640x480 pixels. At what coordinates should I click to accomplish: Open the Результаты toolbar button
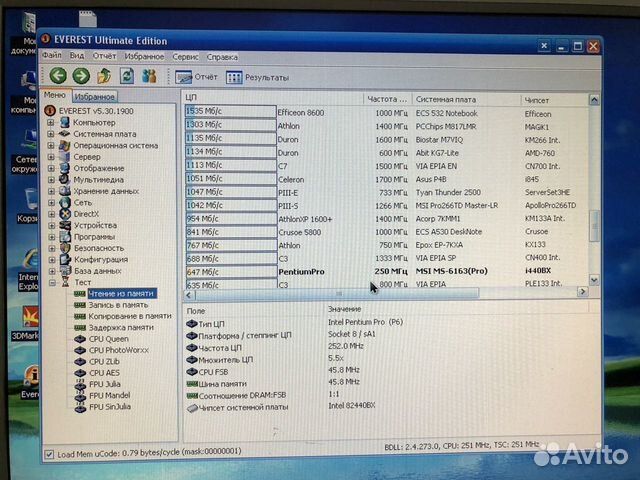pos(258,78)
